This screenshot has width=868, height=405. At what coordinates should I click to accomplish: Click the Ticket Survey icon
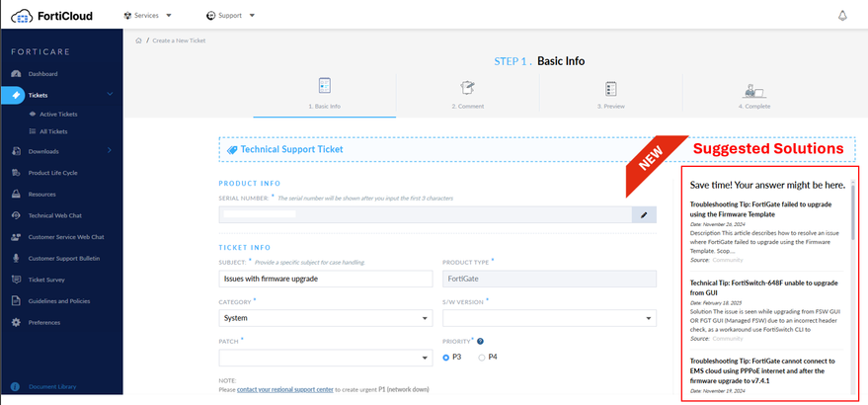(16, 280)
